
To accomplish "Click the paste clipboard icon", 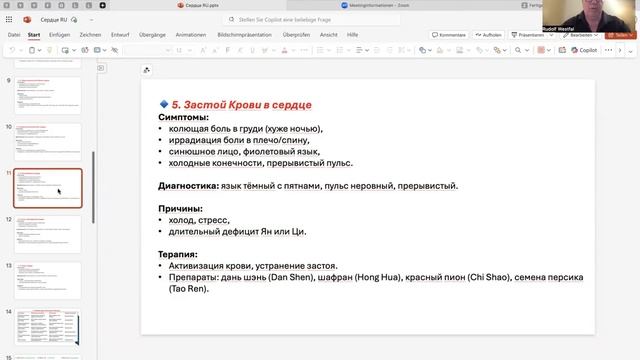I will tap(32, 50).
